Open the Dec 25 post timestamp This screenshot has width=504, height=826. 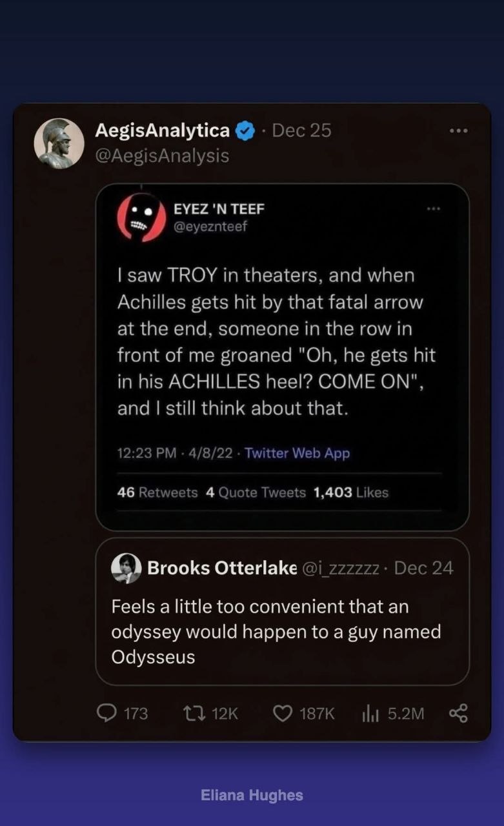click(302, 130)
